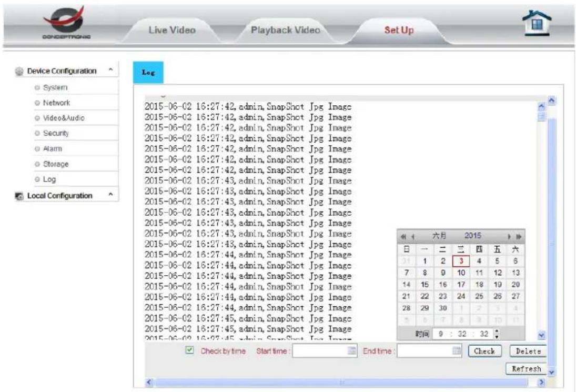Open Storage settings in sidebar
Viewport: 576px width, 392px height.
click(x=56, y=164)
